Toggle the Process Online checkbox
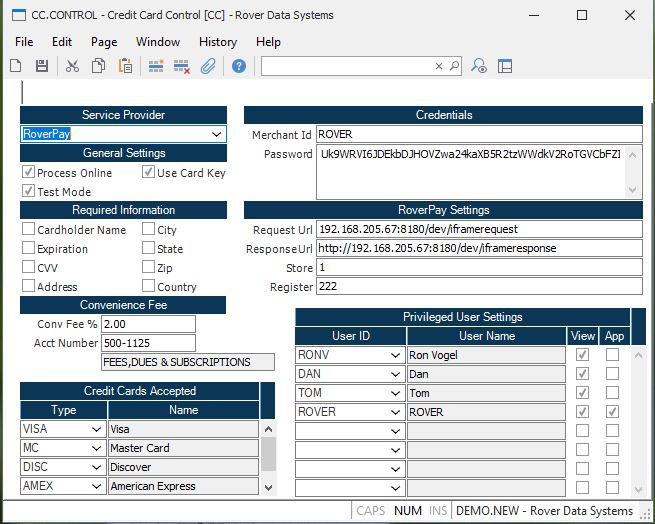This screenshot has width=655, height=524. 28,173
